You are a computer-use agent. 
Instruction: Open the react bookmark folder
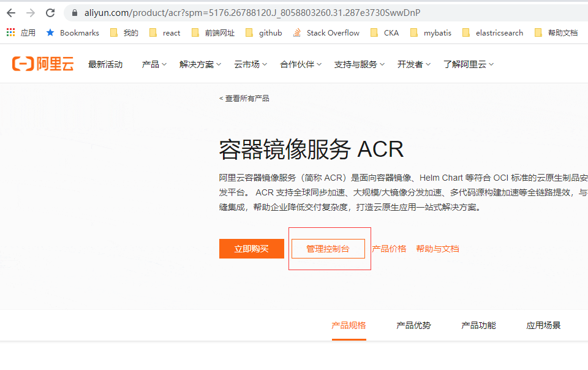[165, 33]
